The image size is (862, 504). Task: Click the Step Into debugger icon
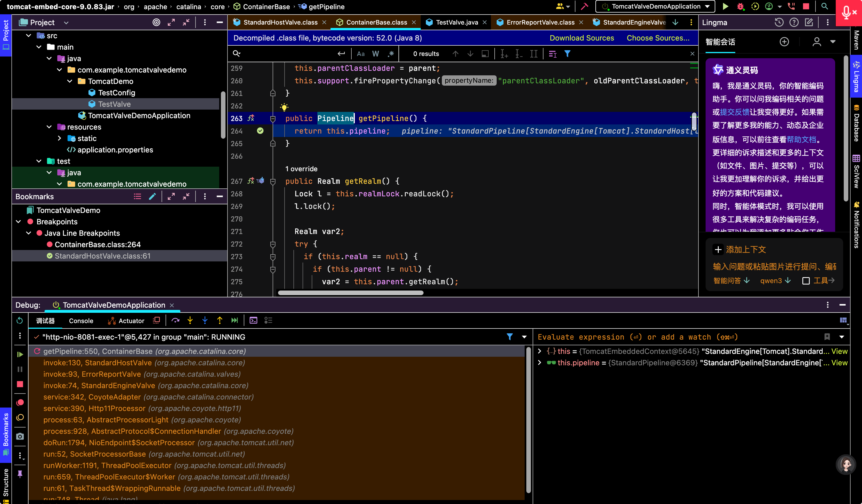(x=190, y=320)
